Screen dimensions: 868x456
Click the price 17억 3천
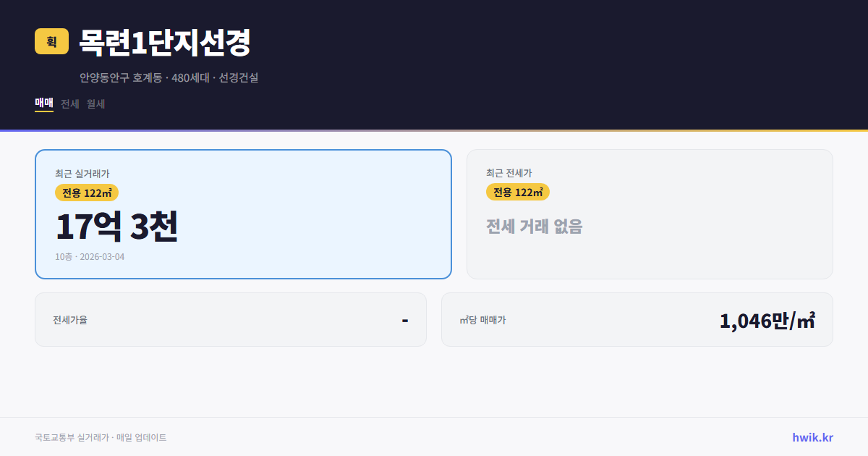tap(117, 226)
